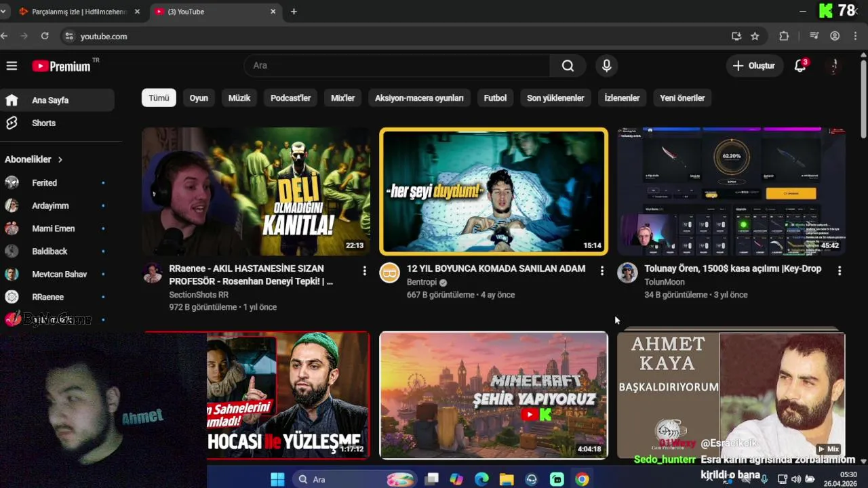Open Microsoft Edge from the taskbar
Screen dimensions: 868x488
tap(481, 479)
